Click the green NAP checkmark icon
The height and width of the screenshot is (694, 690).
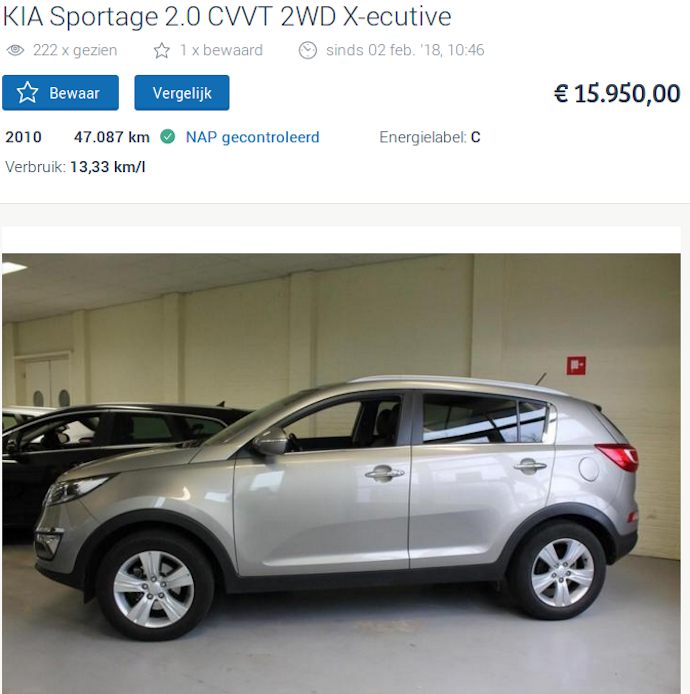point(167,137)
